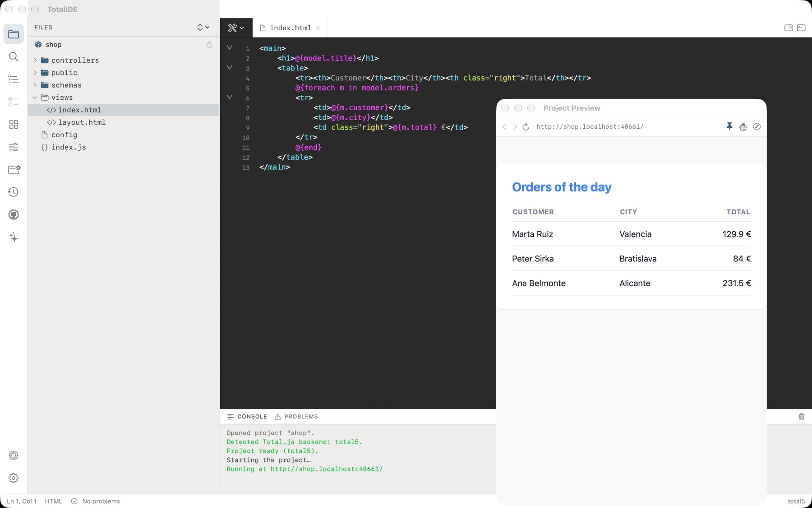Image resolution: width=812 pixels, height=508 pixels.
Task: Go back in Project Preview
Action: click(504, 127)
